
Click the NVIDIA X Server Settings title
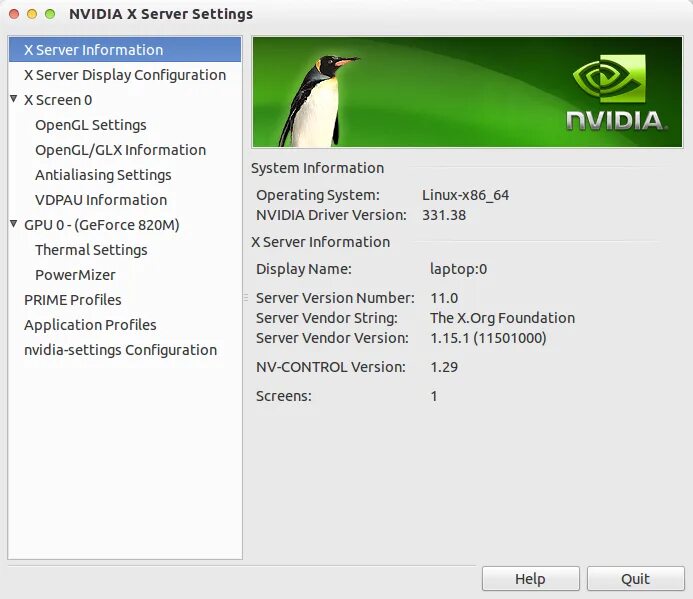161,14
